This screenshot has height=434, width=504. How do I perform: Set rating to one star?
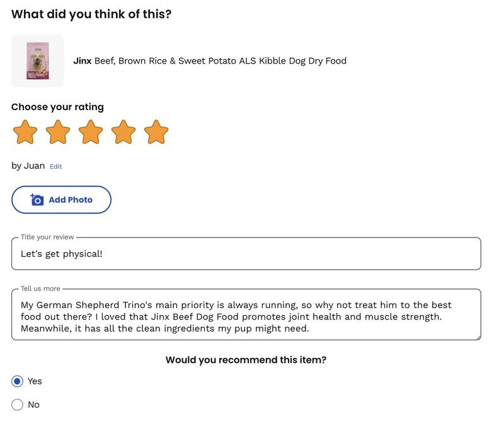tap(25, 132)
